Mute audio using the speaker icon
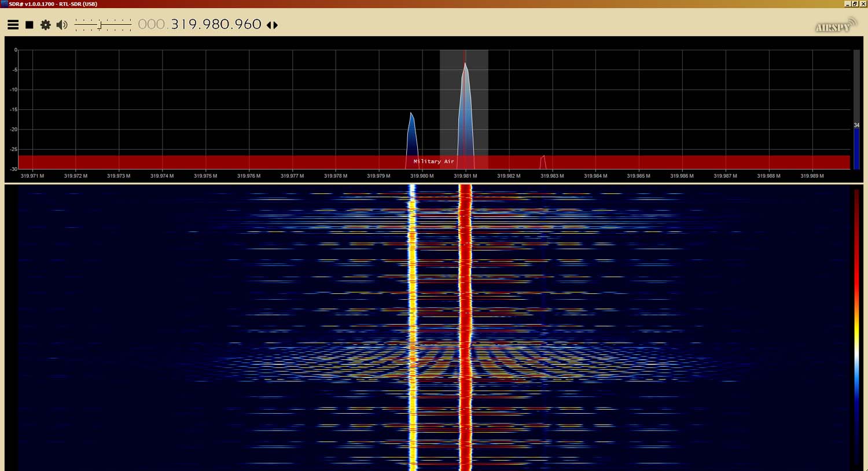This screenshot has width=868, height=471. [x=62, y=25]
